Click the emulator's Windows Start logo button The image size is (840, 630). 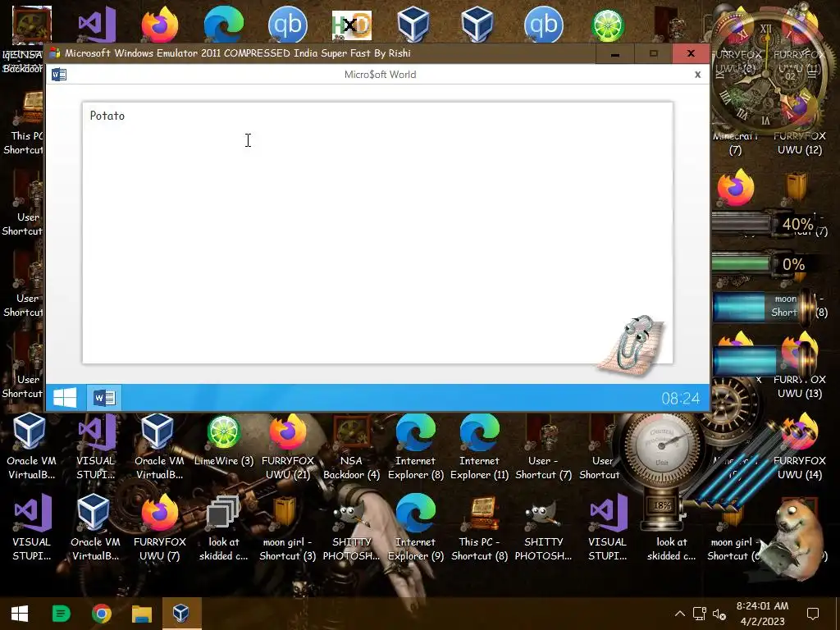pos(66,398)
